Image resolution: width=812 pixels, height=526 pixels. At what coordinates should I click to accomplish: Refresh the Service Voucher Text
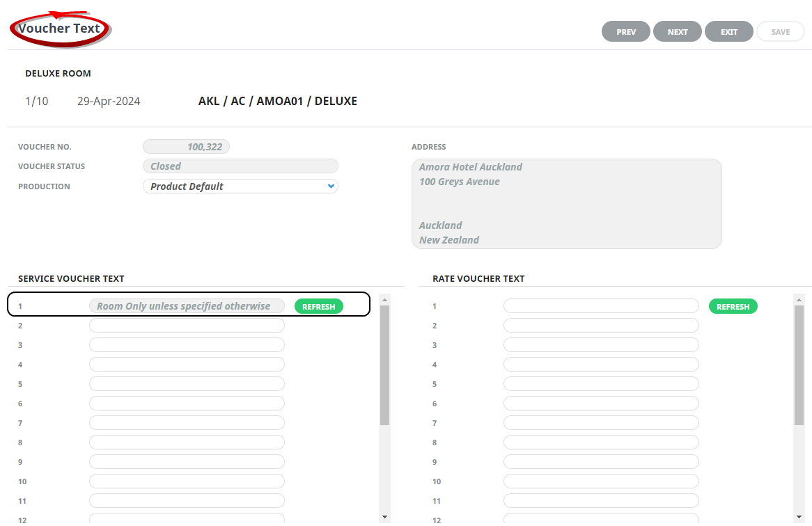(318, 307)
